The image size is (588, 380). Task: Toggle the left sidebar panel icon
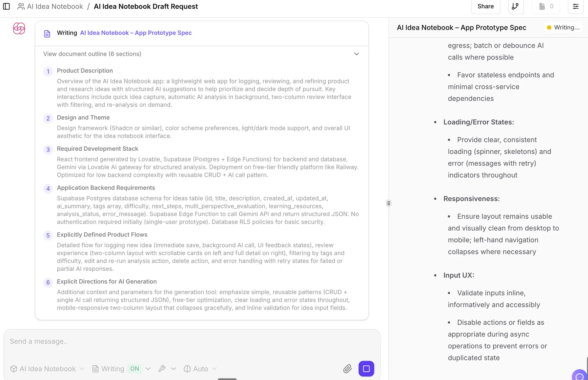point(6,6)
